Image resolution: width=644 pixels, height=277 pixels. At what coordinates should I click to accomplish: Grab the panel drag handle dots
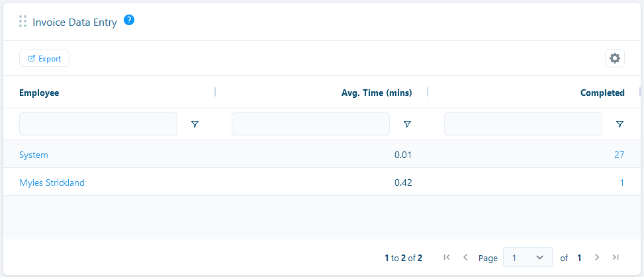pyautogui.click(x=23, y=22)
